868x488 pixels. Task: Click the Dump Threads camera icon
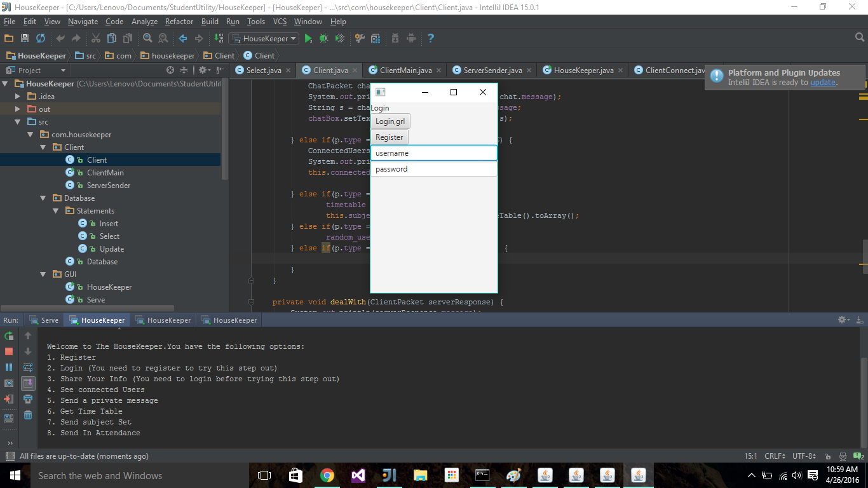9,383
